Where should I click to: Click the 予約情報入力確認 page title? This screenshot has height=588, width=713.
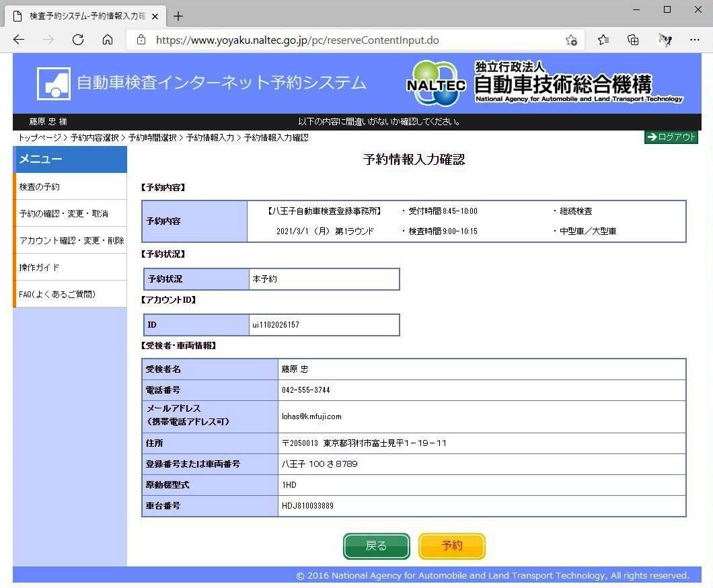(x=414, y=159)
